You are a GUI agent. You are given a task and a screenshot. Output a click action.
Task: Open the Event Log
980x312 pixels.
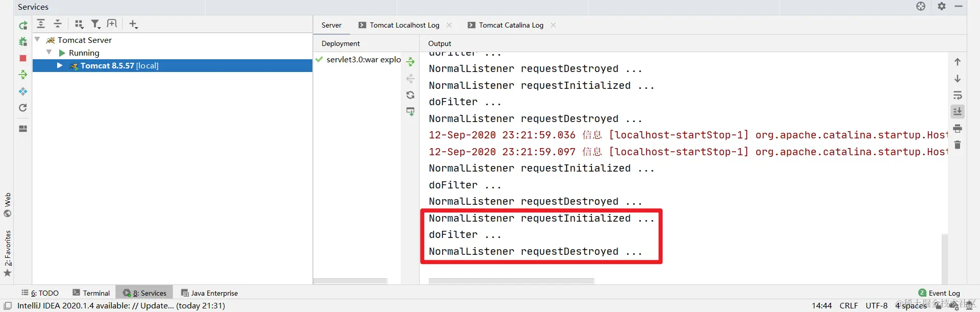[x=939, y=293]
